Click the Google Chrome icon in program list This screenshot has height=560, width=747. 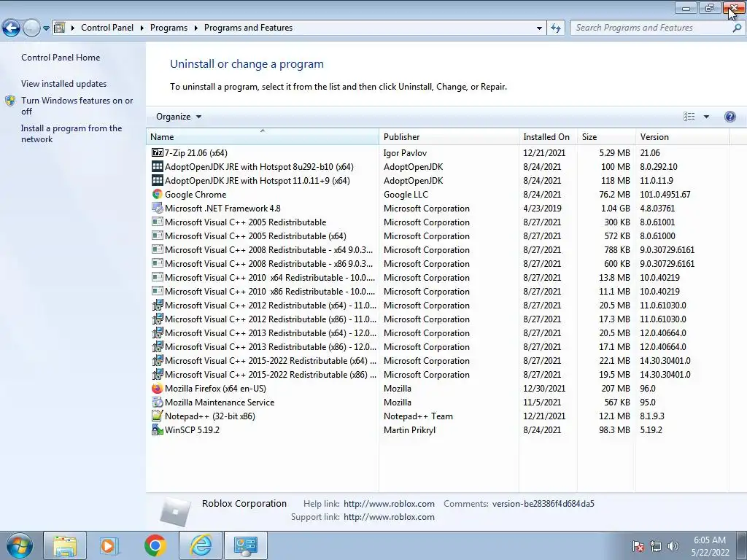(x=158, y=194)
